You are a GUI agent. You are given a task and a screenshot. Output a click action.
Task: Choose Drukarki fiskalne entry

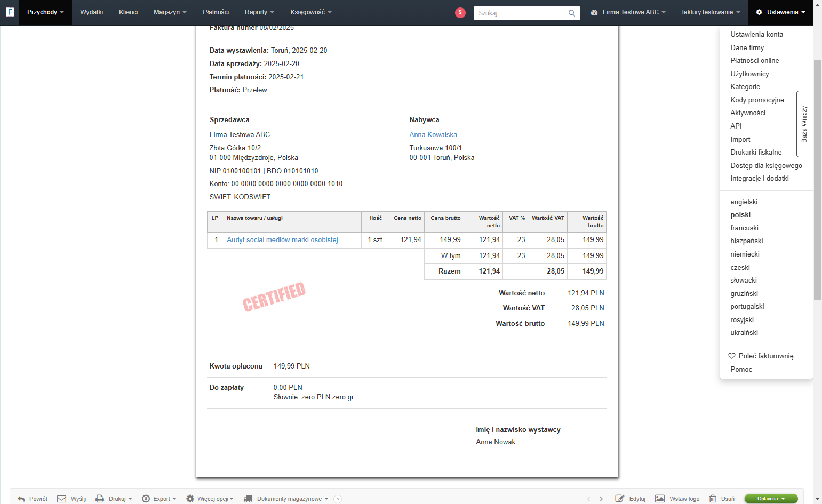(x=756, y=152)
